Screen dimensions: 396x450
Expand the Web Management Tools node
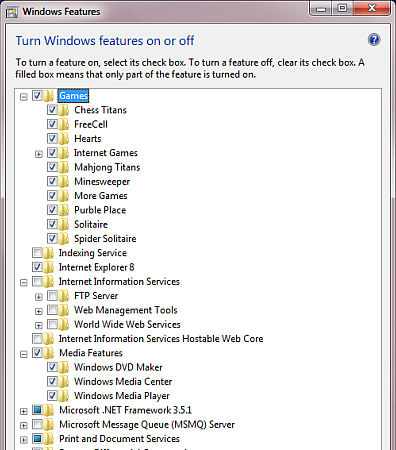(x=39, y=311)
